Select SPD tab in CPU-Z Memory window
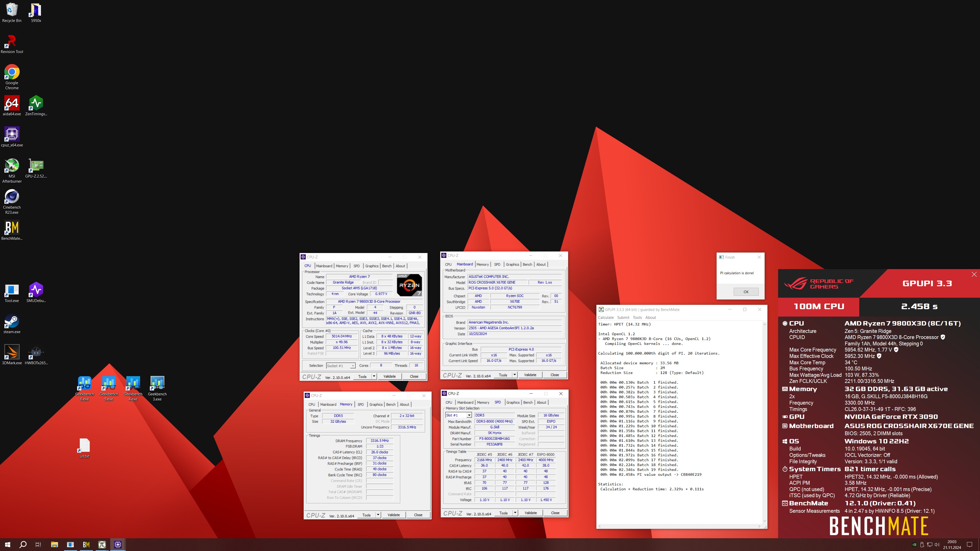This screenshot has width=980, height=551. (x=361, y=405)
